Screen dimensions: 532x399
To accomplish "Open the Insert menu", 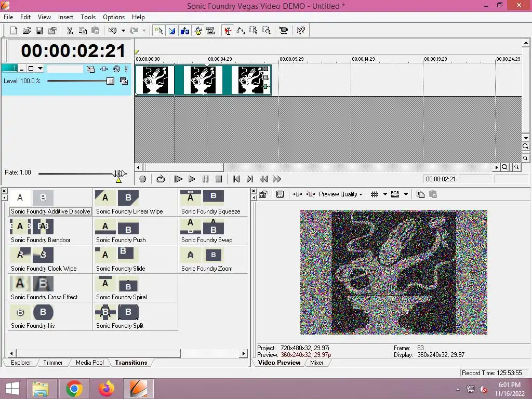I will pos(65,17).
